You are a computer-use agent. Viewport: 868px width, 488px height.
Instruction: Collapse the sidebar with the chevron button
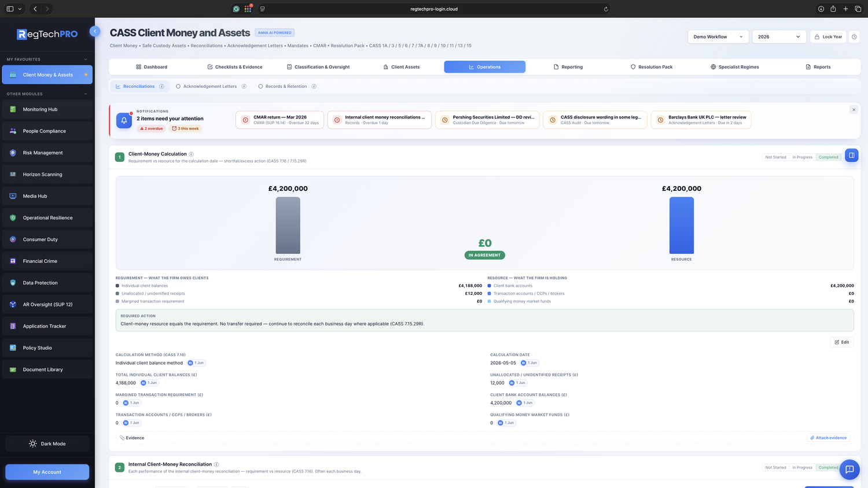[95, 31]
